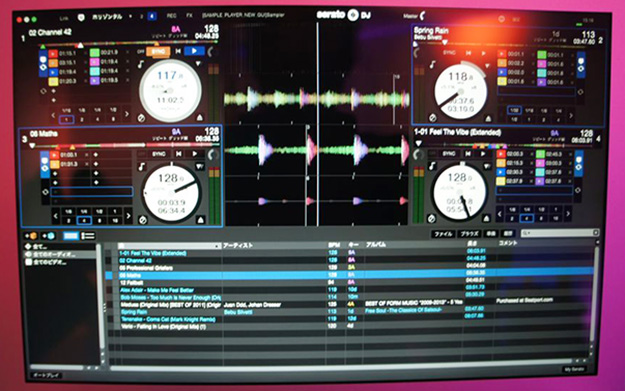Switch library to album art grid view

[71, 236]
